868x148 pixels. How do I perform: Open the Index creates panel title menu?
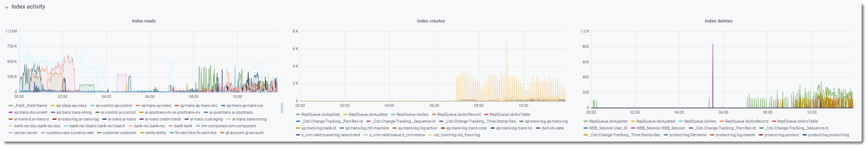coord(431,21)
